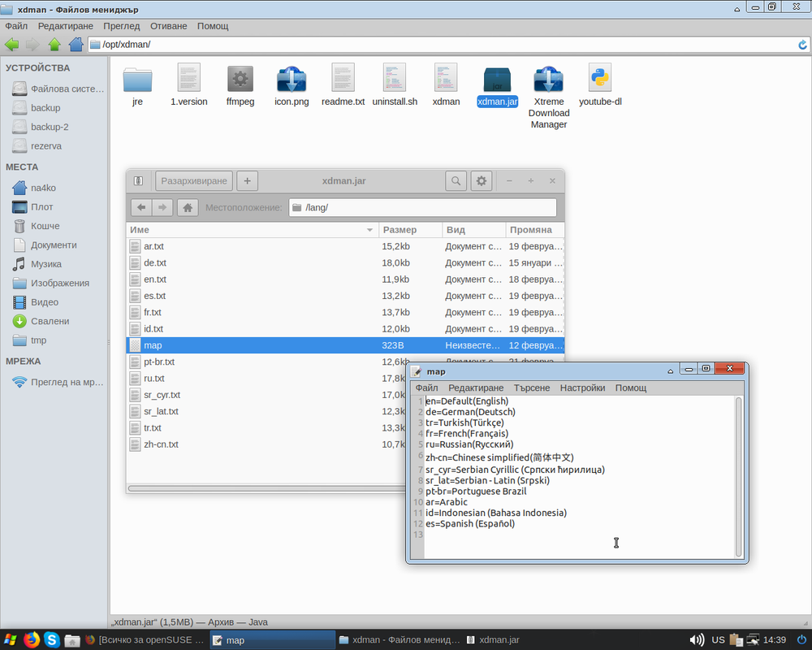Click the Разархивиране extract button
Viewport: 812px width, 650px height.
click(194, 181)
